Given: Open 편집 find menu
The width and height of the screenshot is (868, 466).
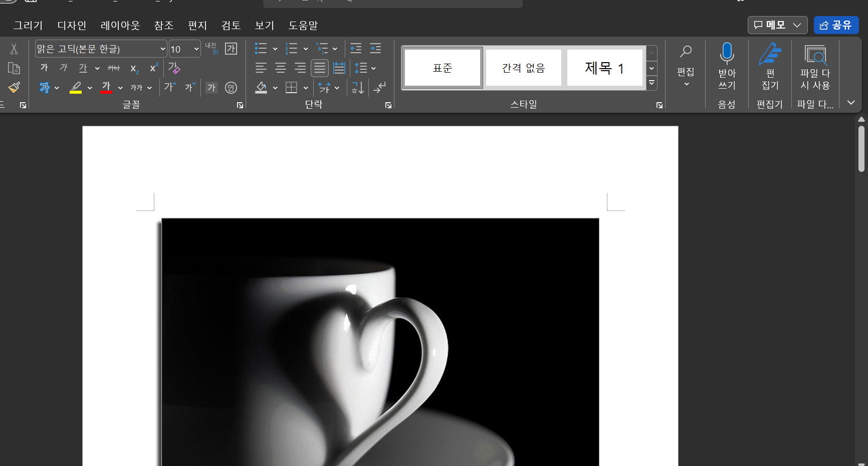Looking at the screenshot, I should 686,65.
